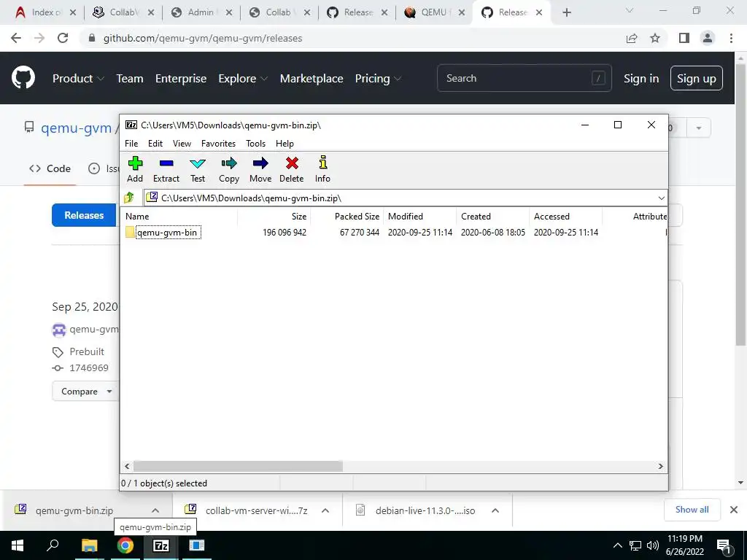Open a new browser tab
The image size is (747, 560).
tap(566, 12)
